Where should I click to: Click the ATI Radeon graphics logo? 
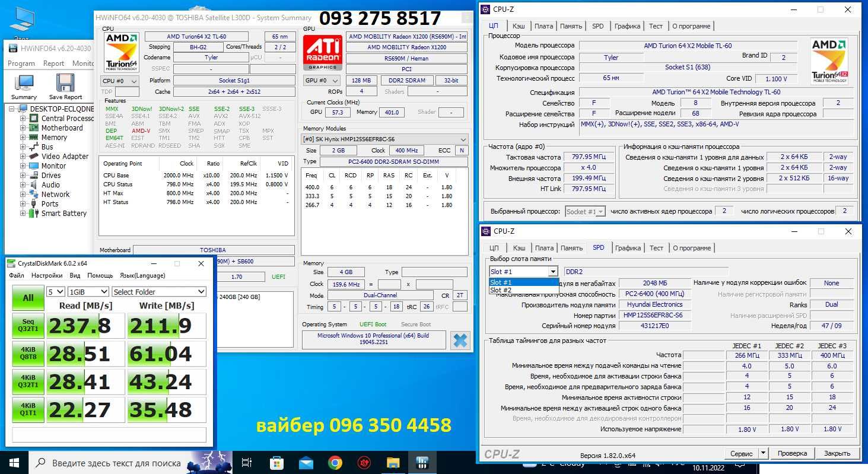322,53
